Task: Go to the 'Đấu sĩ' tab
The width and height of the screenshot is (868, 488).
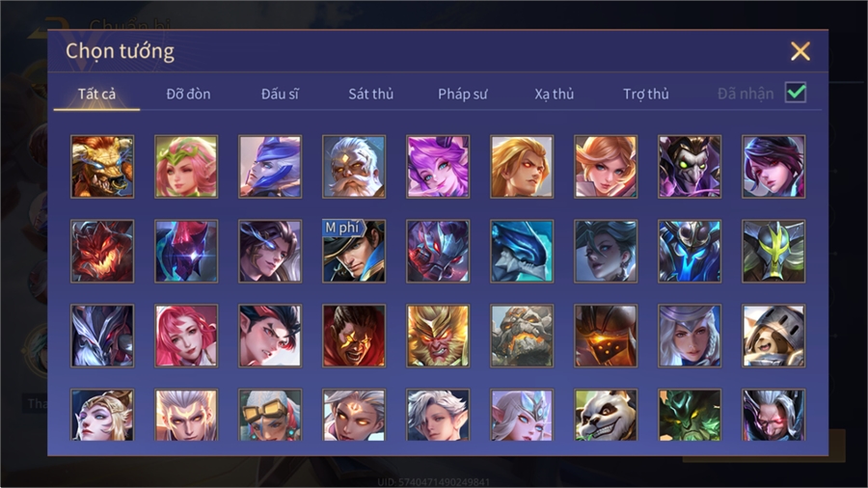Action: 280,95
